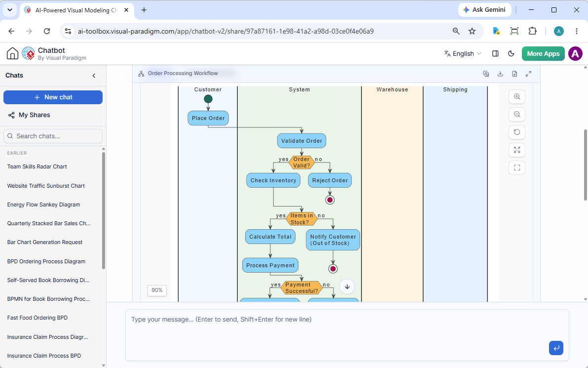Click the export file icon in the diagram header
The image size is (588, 368).
(514, 74)
